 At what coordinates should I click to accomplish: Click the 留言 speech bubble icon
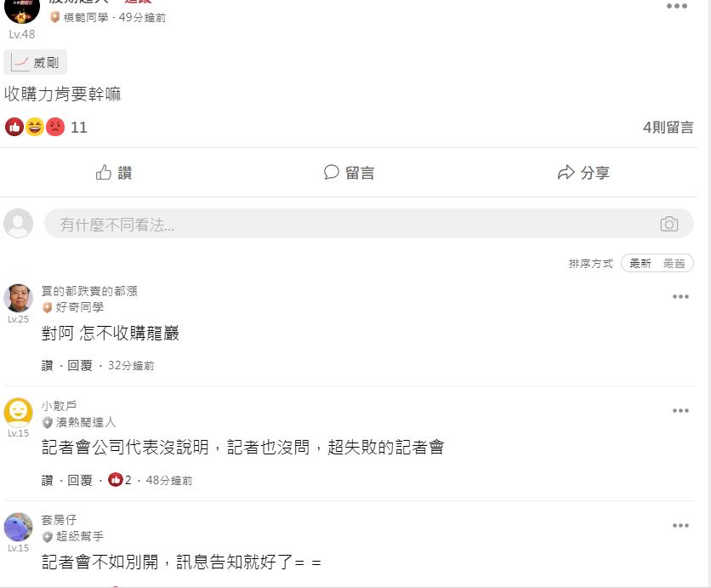(x=332, y=172)
